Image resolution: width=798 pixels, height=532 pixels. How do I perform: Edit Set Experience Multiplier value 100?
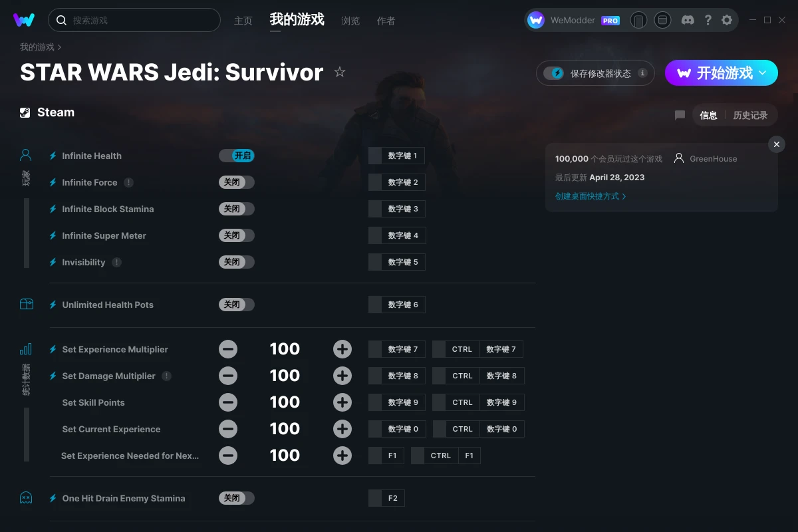(x=285, y=349)
